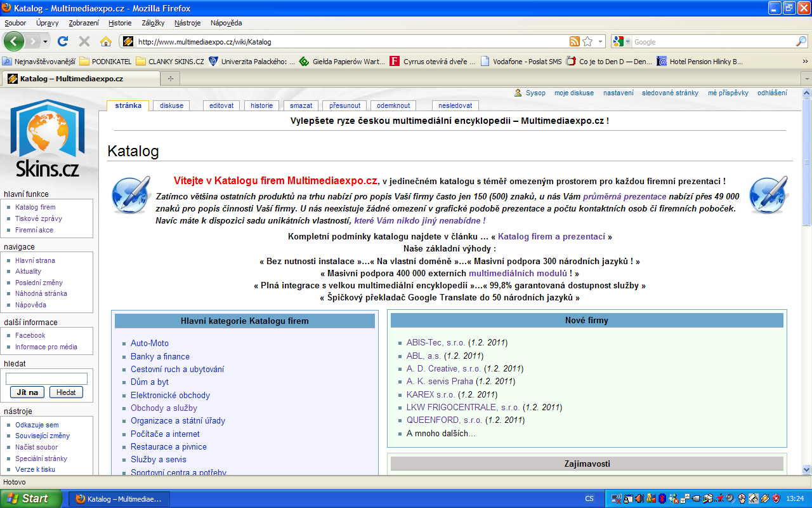This screenshot has height=508, width=812.
Task: Go to browser home page icon
Action: click(106, 41)
